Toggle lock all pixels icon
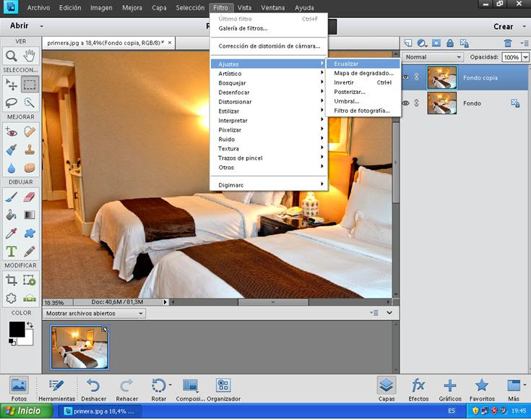 (x=449, y=43)
